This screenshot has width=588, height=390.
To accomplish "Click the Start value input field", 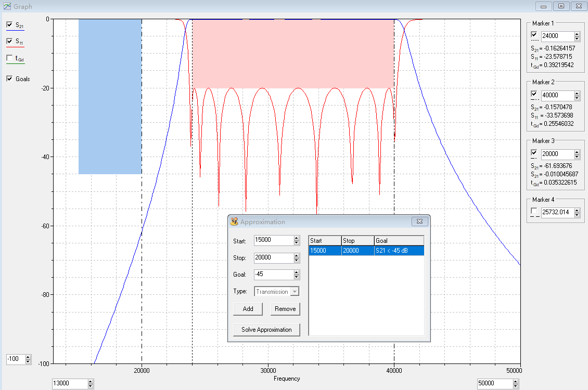I will 273,241.
